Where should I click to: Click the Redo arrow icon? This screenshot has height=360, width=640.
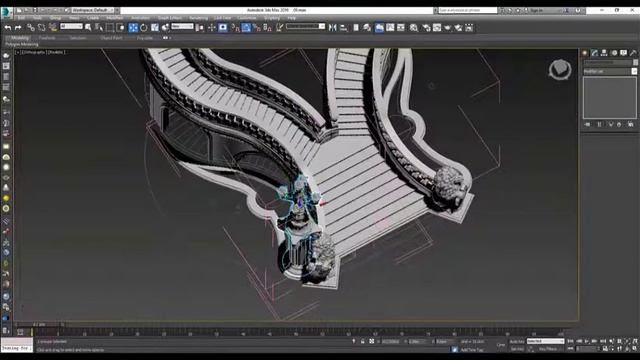(18, 27)
